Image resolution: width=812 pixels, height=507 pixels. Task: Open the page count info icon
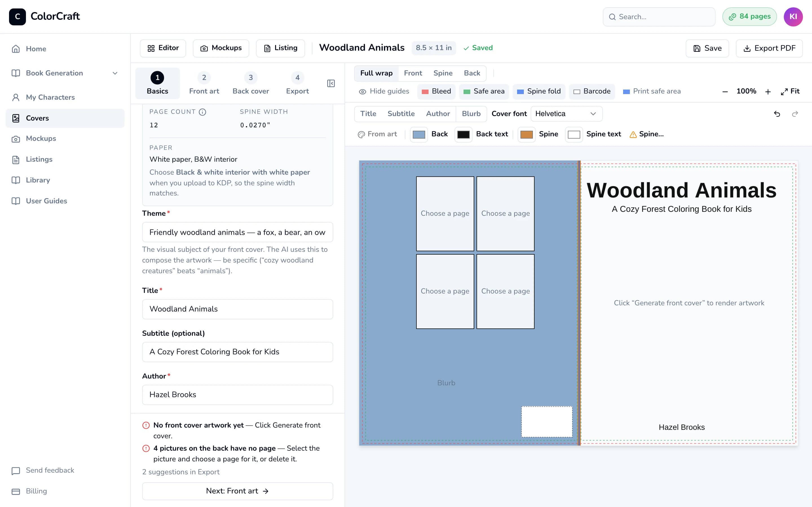(202, 112)
